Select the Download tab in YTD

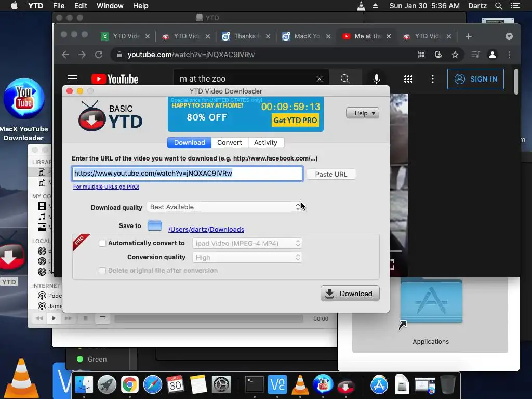pos(189,142)
